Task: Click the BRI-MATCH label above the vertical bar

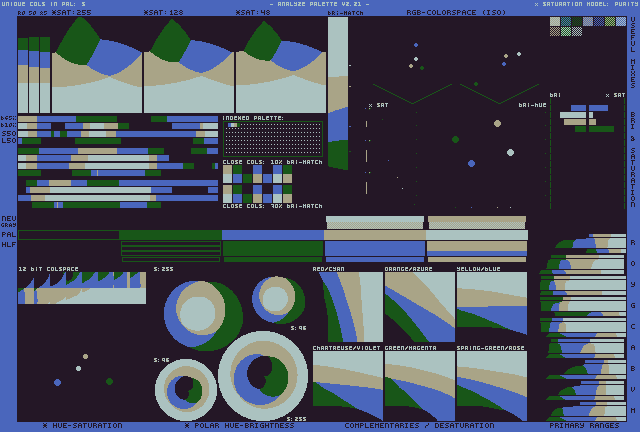Action: (345, 13)
